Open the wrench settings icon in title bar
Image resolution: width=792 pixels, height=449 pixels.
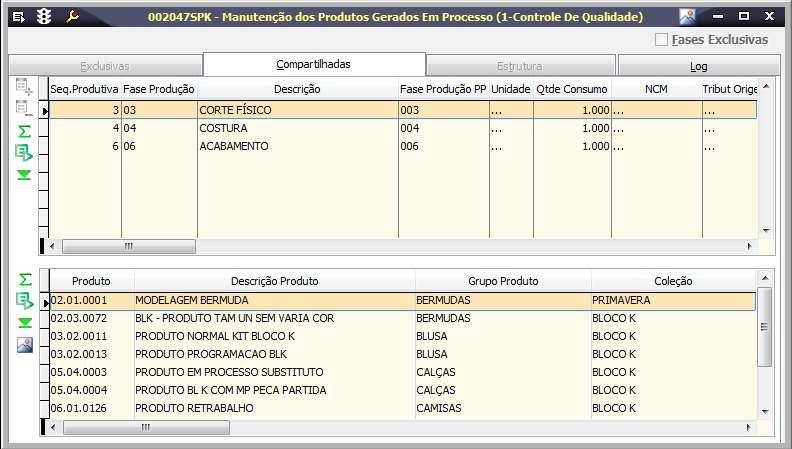pos(71,16)
